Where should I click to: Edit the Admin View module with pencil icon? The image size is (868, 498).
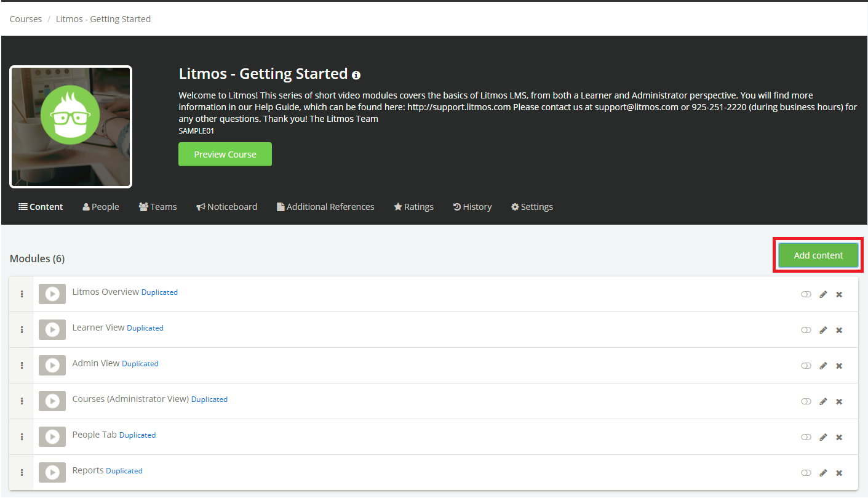click(x=823, y=366)
